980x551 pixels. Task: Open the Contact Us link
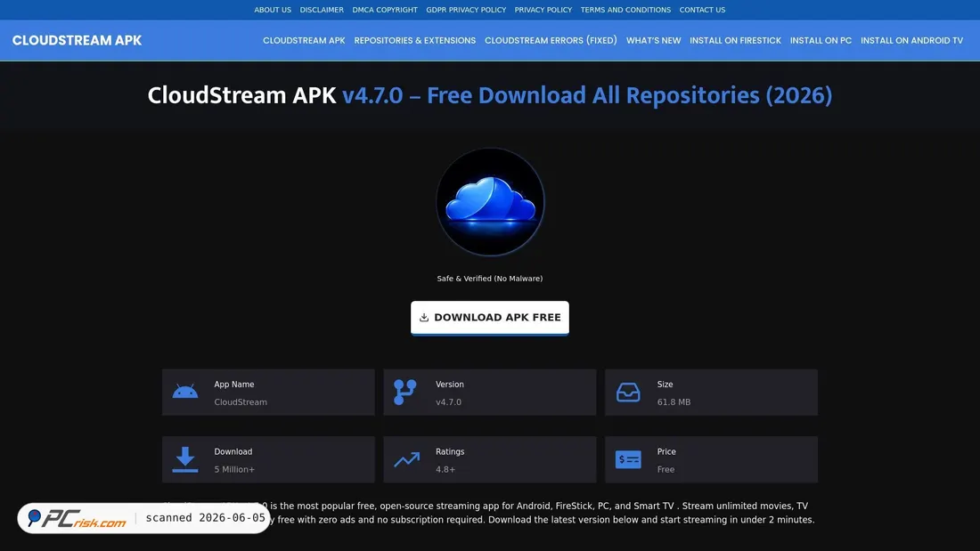click(x=703, y=10)
